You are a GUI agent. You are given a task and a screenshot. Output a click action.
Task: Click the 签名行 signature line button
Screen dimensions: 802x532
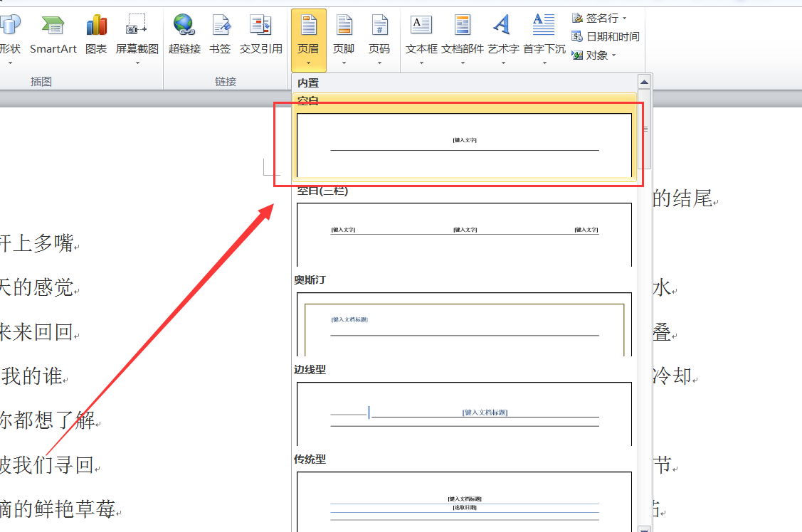601,18
